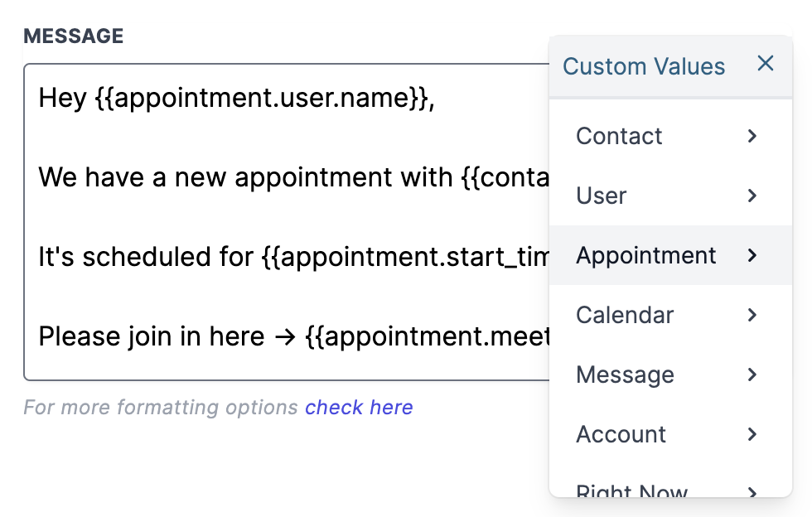Image resolution: width=812 pixels, height=517 pixels.
Task: Select the highlighted Appointment menu label
Action: (x=645, y=255)
